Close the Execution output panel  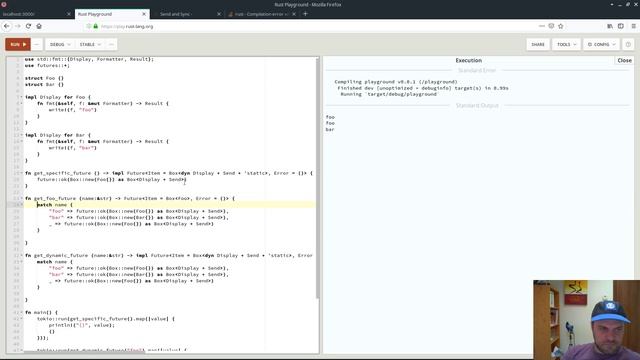tap(624, 60)
